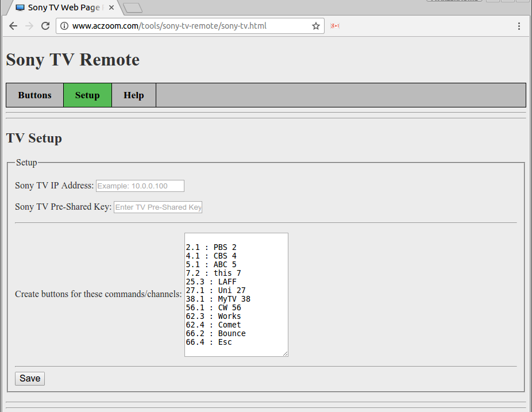Image resolution: width=532 pixels, height=412 pixels.
Task: Click the '62.3 : Works' line
Action: pos(213,316)
